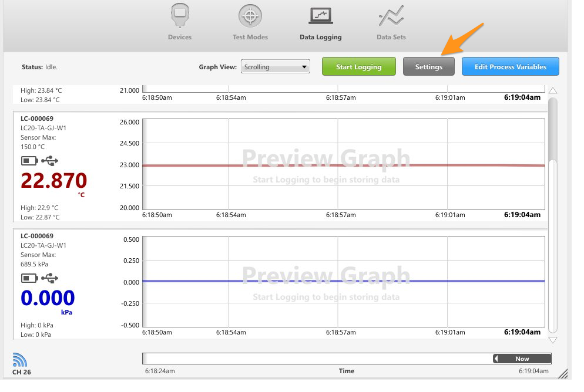Screen dimensions: 584x392
Task: Click the Start Logging button
Action: (358, 66)
